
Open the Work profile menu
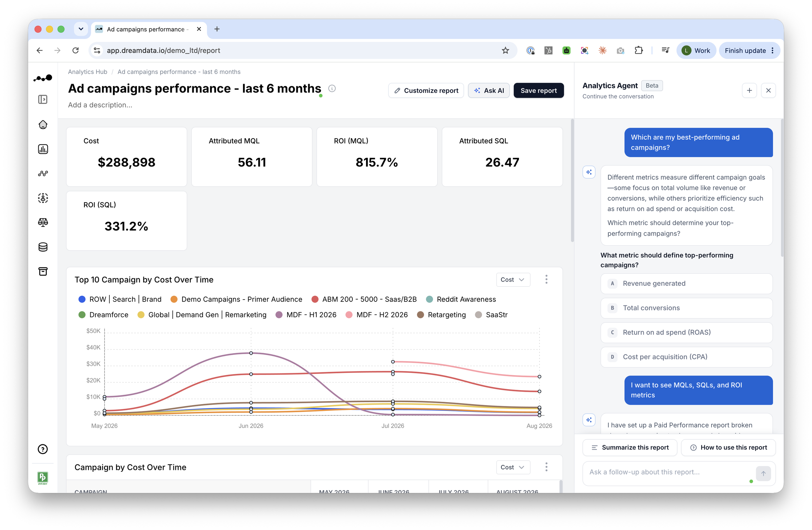tap(696, 50)
